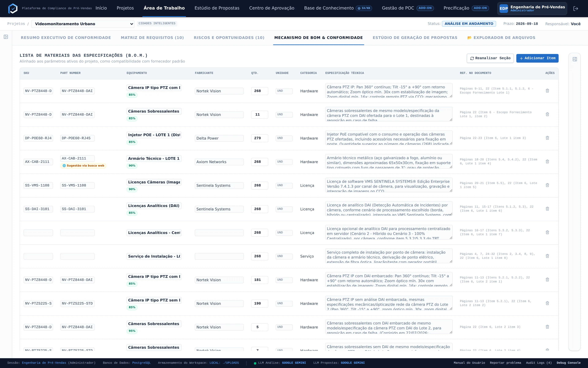This screenshot has width=588, height=368.
Task: Click the Projetos breadcrumb link
Action: pos(16,24)
